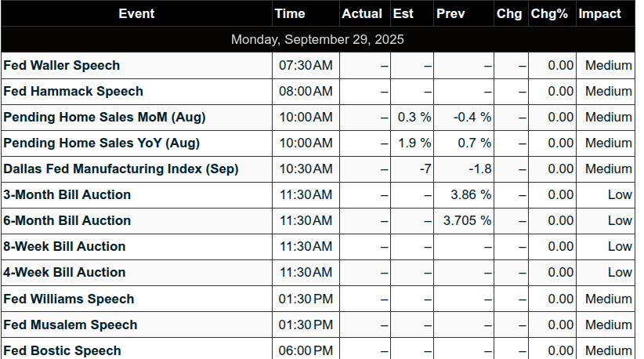Sort by the Event column header

[136, 13]
